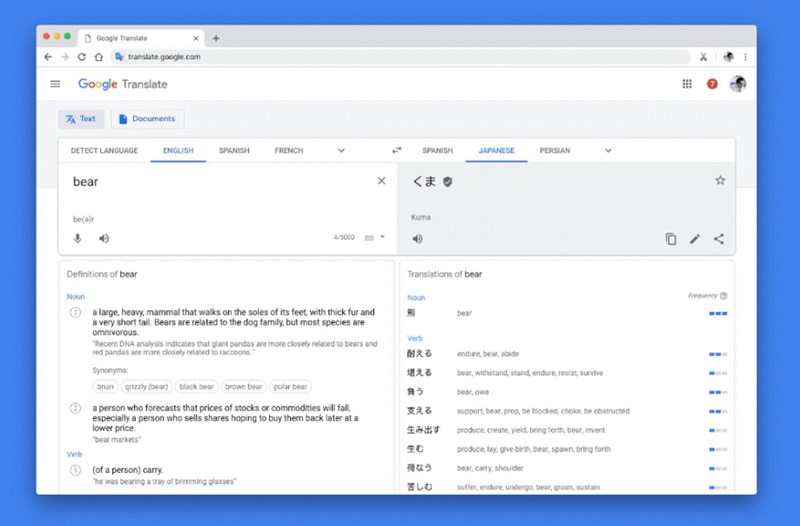The image size is (800, 526).
Task: Click the 支える translation entry
Action: (x=419, y=411)
